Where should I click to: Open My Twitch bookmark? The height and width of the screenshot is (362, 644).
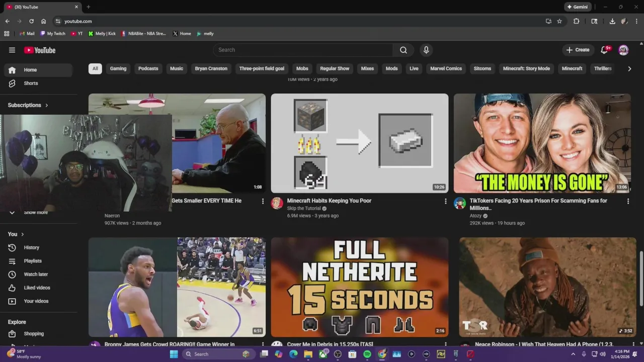53,34
